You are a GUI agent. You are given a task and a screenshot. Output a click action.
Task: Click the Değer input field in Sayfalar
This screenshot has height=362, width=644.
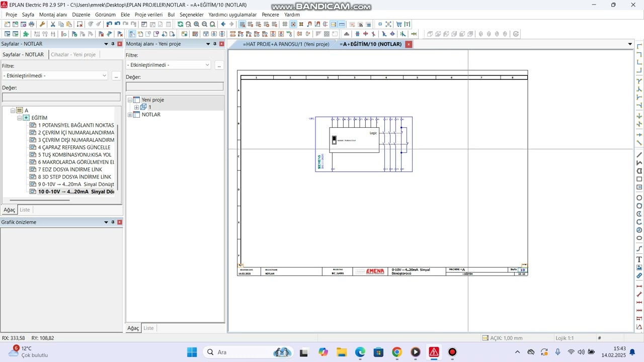[x=61, y=97]
